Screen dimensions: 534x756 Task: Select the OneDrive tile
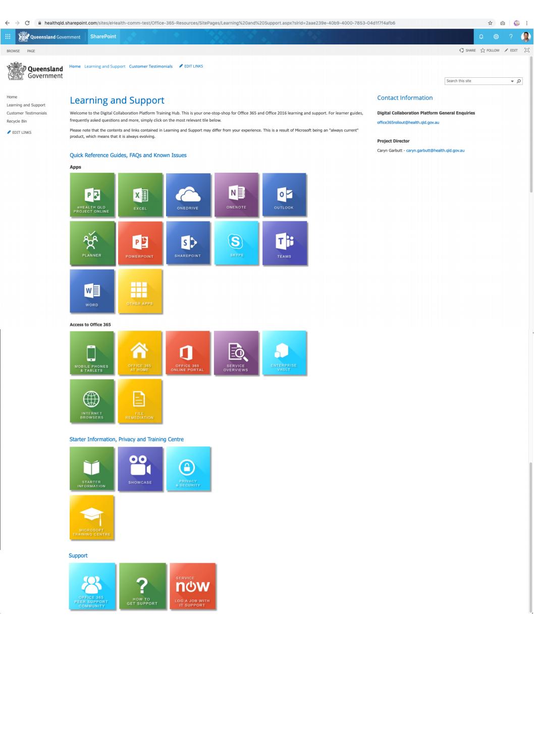[188, 195]
